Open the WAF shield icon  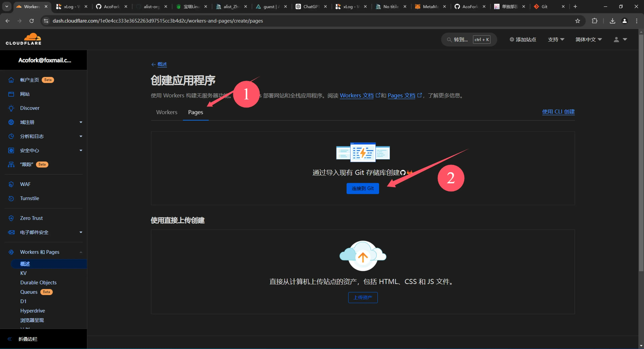11,184
